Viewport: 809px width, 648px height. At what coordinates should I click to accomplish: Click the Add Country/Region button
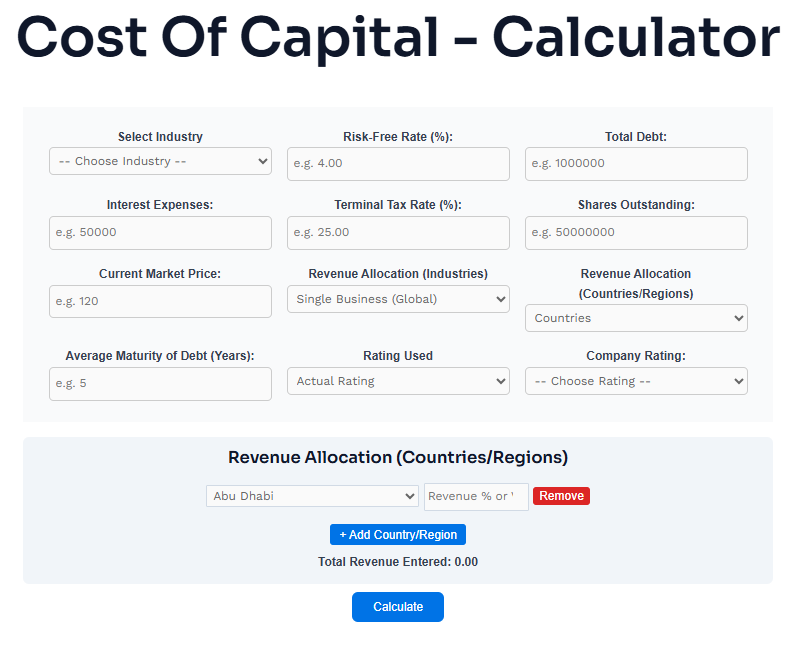(398, 535)
